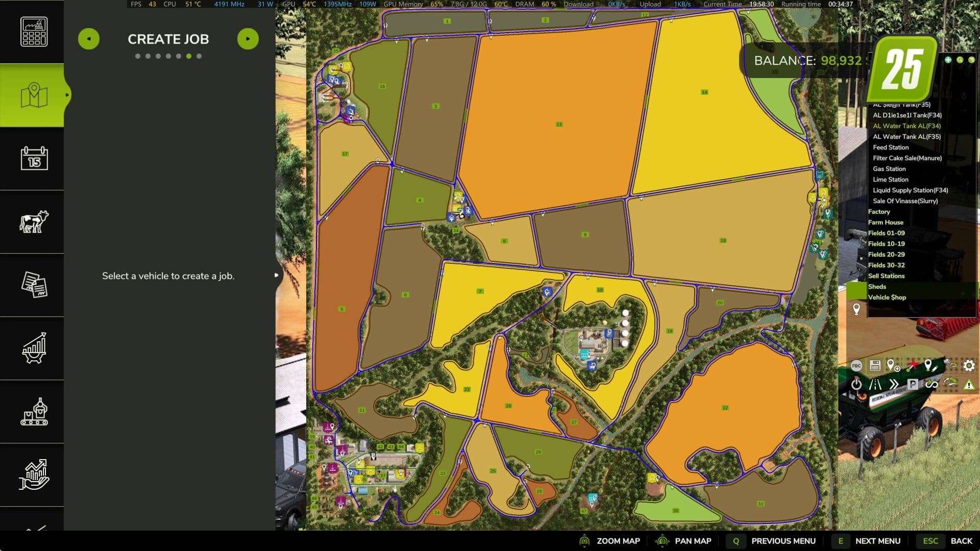Screen dimensions: 980x551
Task: Expand the Sheds category
Action: coord(877,287)
